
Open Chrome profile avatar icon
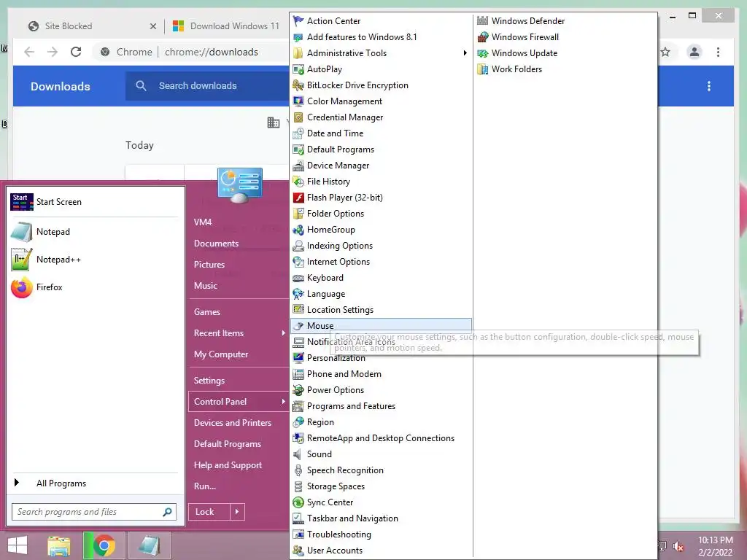(694, 52)
